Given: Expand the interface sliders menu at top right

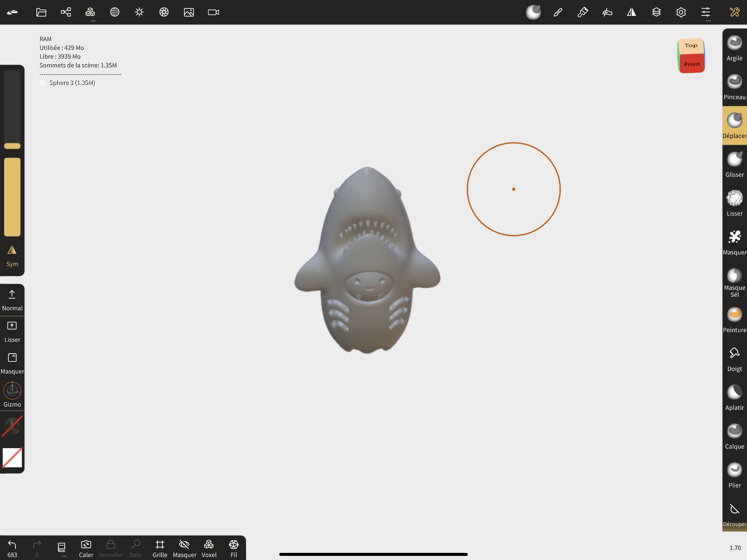Looking at the screenshot, I should (x=705, y=13).
